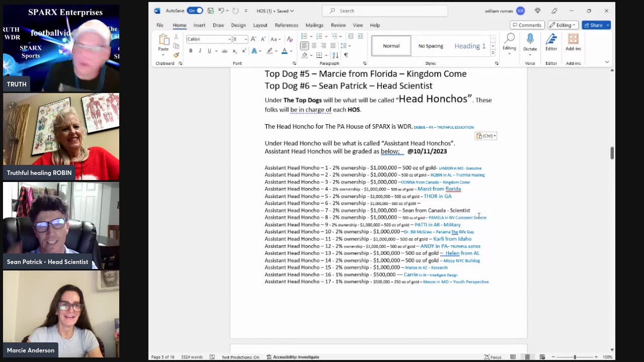Select the Format Painter brush
The width and height of the screenshot is (644, 362).
pos(176,55)
